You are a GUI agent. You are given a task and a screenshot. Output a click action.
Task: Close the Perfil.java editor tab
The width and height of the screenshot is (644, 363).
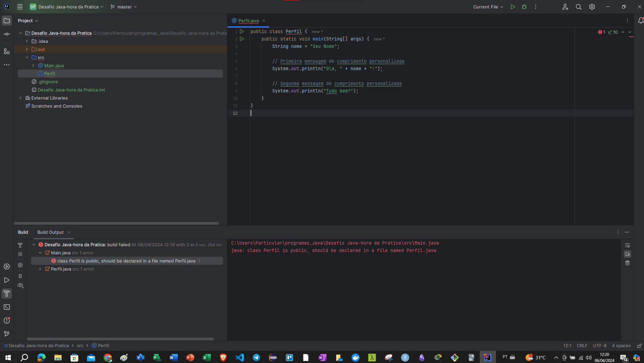(264, 21)
